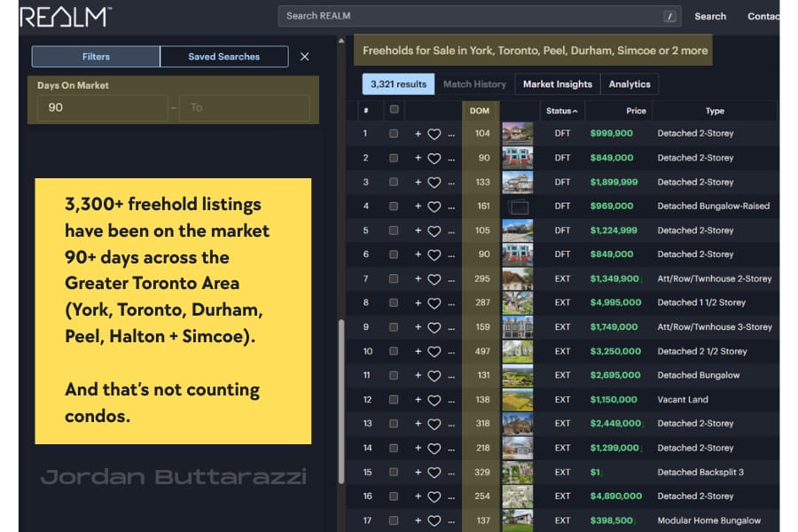Open the Saved Searches tab

point(224,57)
